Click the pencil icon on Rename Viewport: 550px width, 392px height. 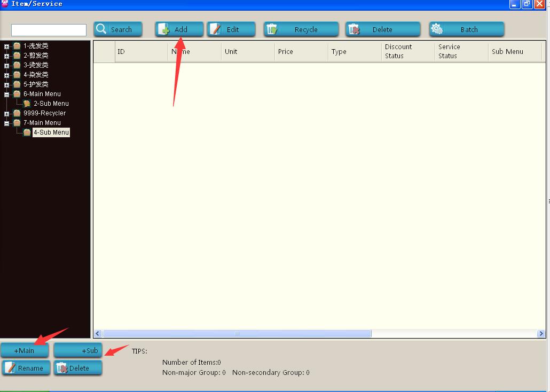(x=10, y=367)
